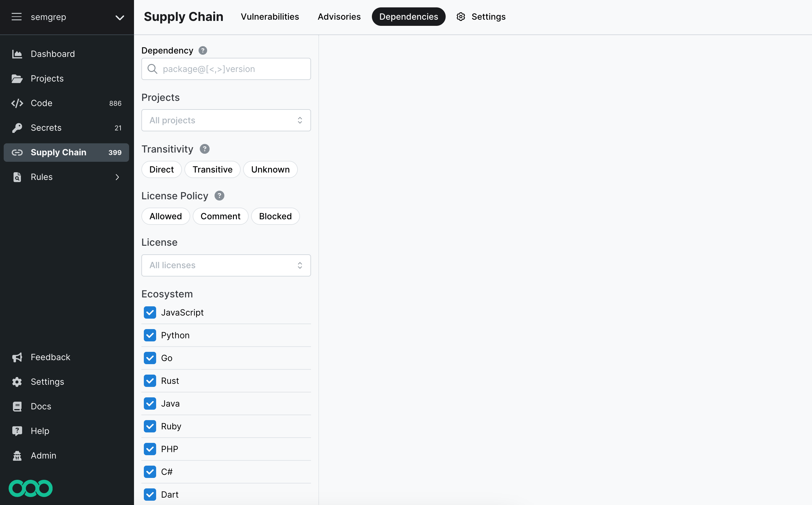Open the Advisories tab
The height and width of the screenshot is (505, 812).
(x=339, y=16)
